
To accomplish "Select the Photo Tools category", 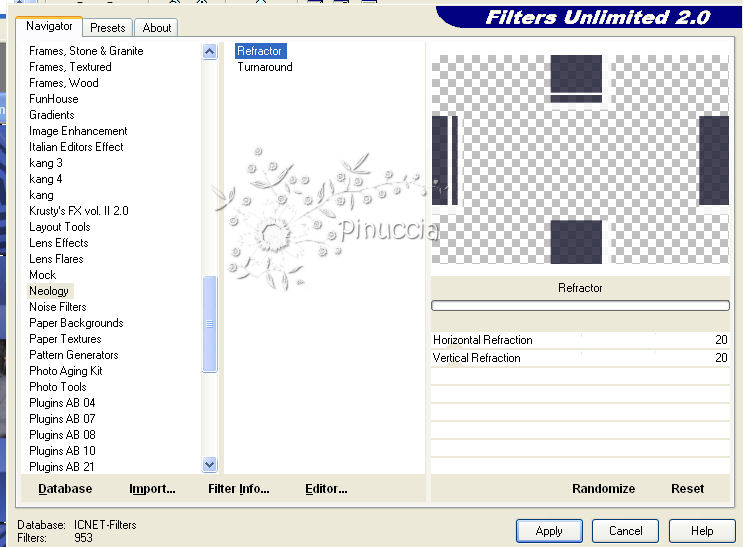I will pyautogui.click(x=58, y=387).
